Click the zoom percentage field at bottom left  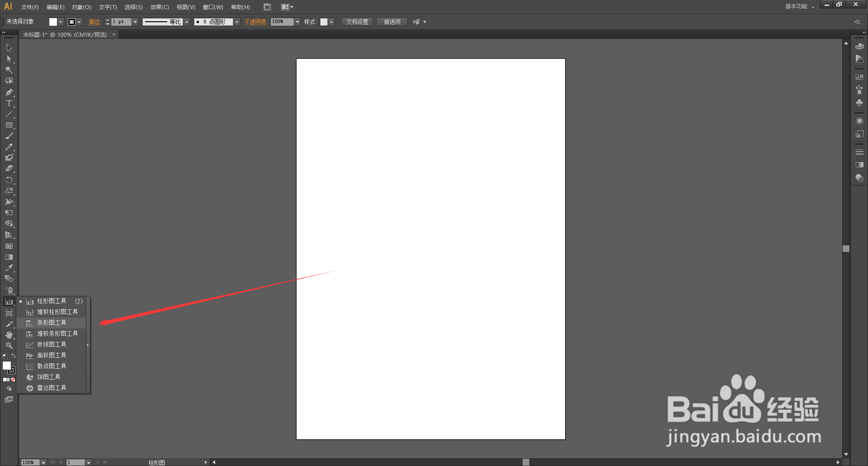point(30,462)
